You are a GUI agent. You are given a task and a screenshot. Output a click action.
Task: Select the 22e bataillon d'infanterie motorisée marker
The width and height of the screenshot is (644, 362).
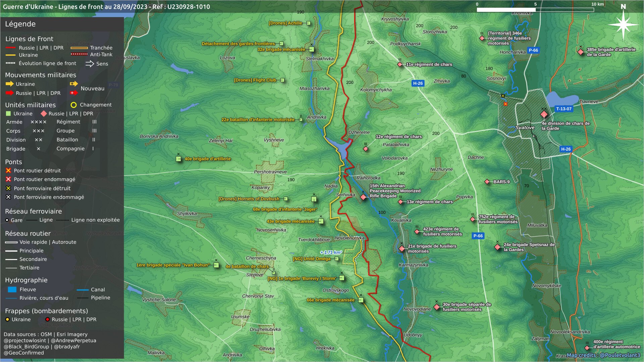coord(301,120)
